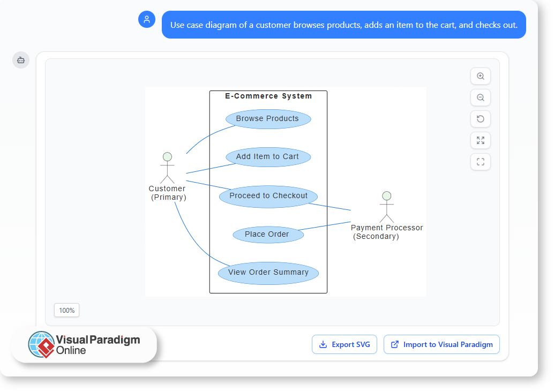Click the Visual Paradigm Online logo
The height and width of the screenshot is (392, 554).
[x=84, y=344]
